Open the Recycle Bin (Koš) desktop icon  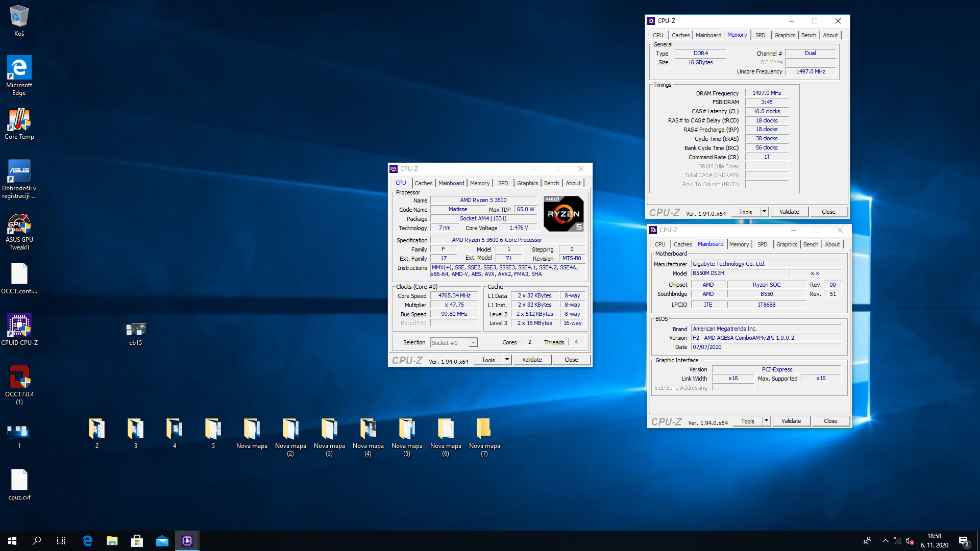19,20
